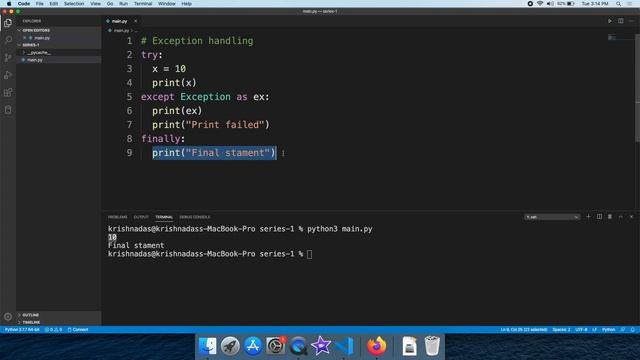Open errors and warnings count in status bar
This screenshot has height=360, width=640.
coord(53,330)
